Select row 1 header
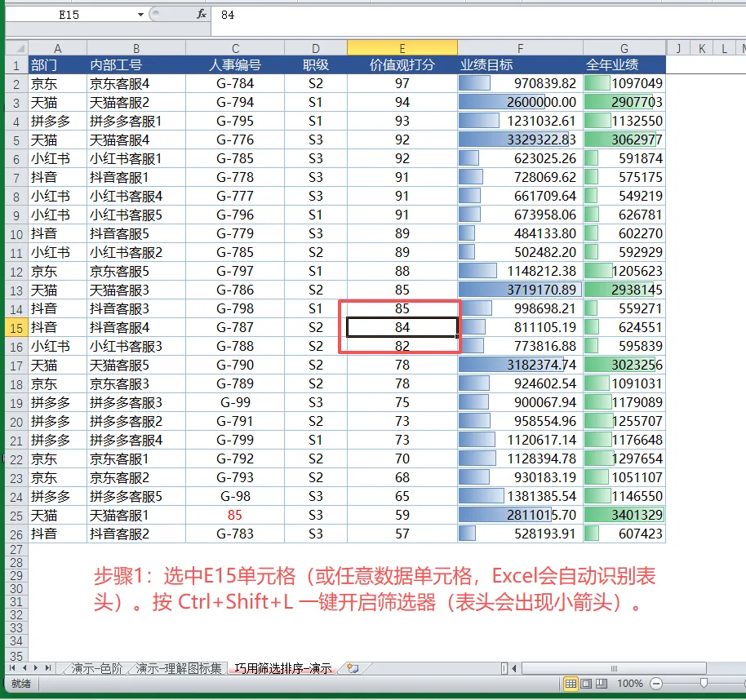The width and height of the screenshot is (746, 700). point(16,65)
